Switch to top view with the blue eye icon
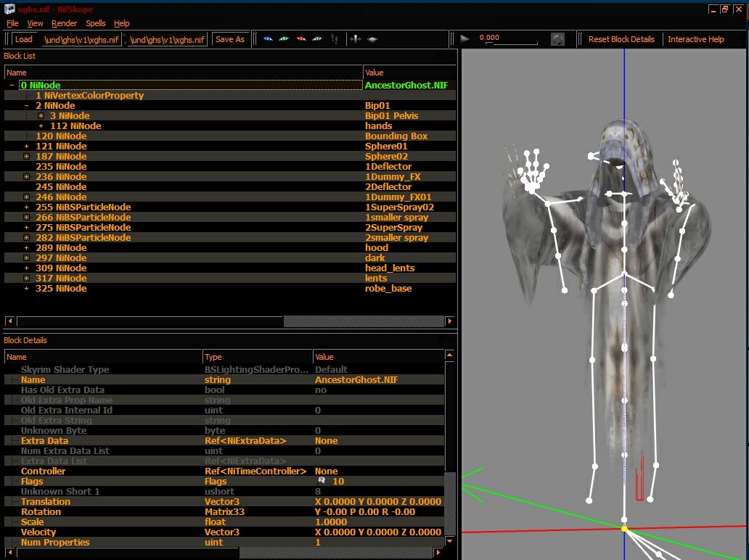 [x=268, y=39]
